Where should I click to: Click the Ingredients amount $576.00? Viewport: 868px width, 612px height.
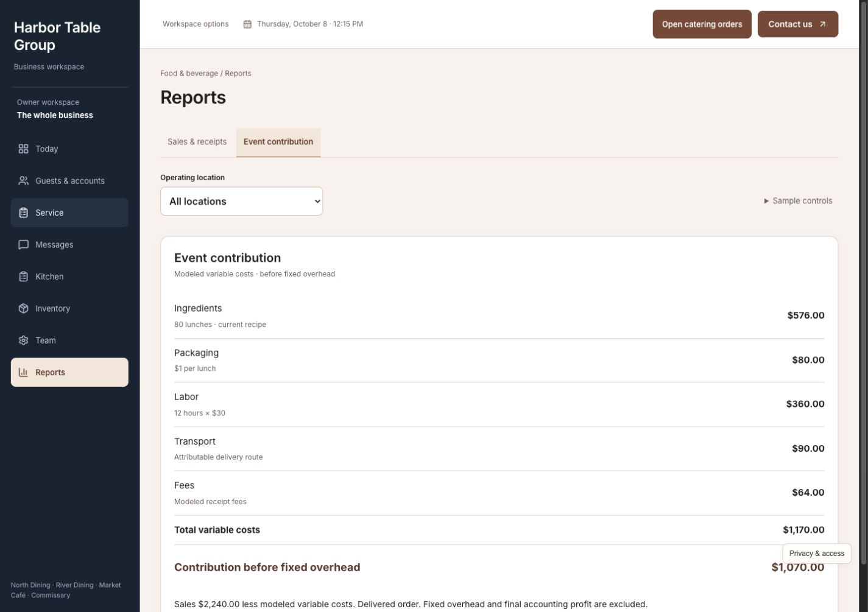click(805, 315)
